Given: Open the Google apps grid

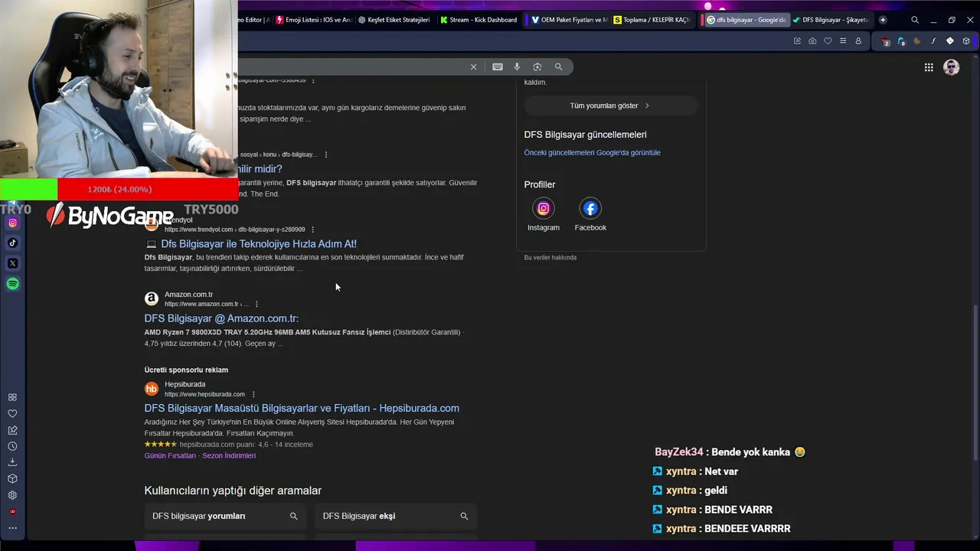Looking at the screenshot, I should point(929,67).
